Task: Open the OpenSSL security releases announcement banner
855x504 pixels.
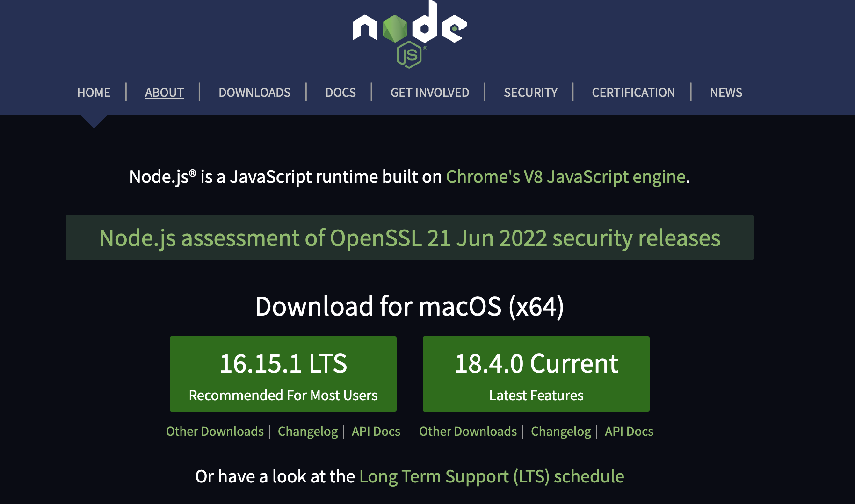Action: coord(409,238)
